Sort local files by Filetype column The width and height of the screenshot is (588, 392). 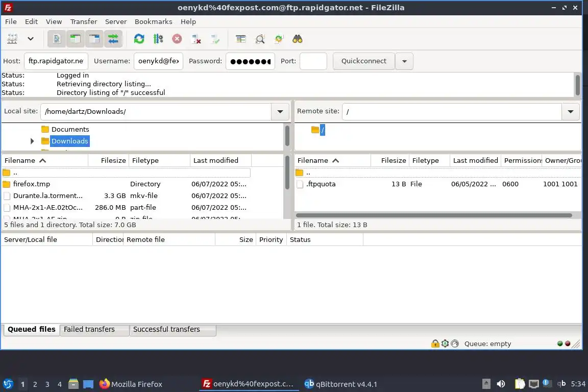(x=159, y=161)
